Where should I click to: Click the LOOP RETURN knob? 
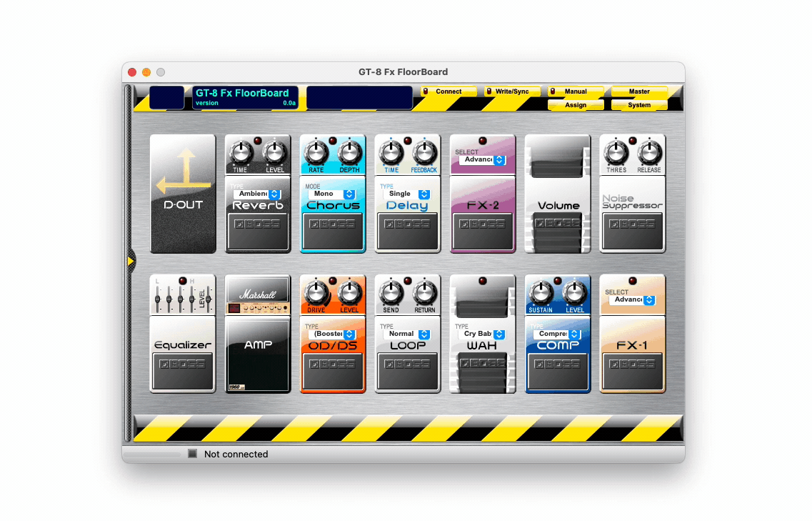point(425,292)
